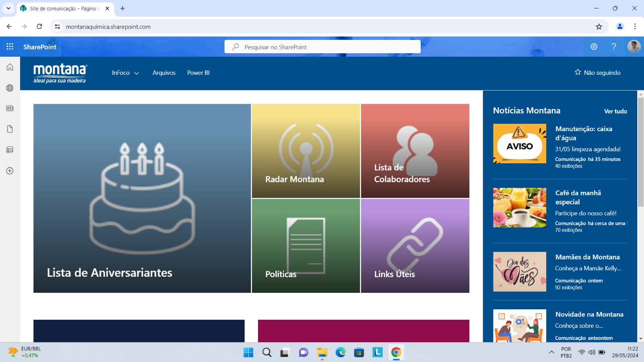Open My sites globe icon

[x=10, y=88]
